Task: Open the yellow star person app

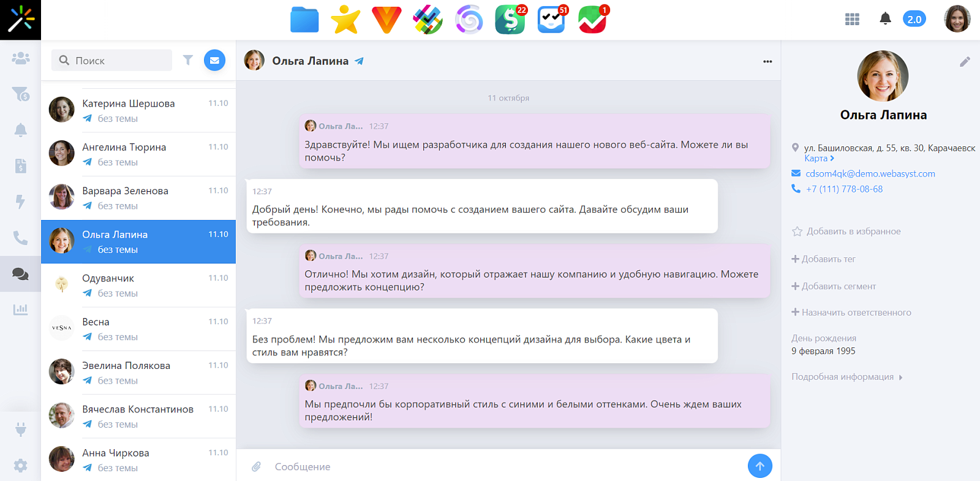Action: (345, 20)
